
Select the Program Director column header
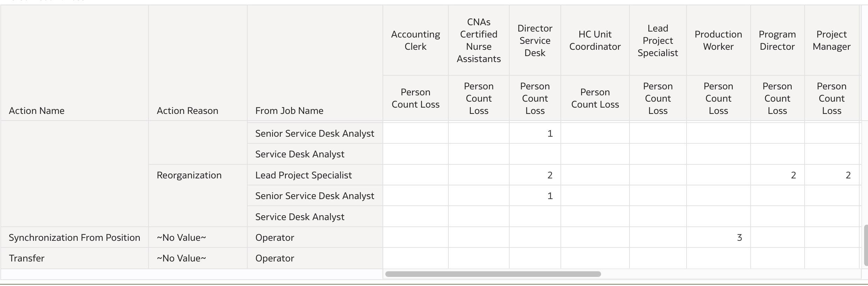click(x=777, y=40)
